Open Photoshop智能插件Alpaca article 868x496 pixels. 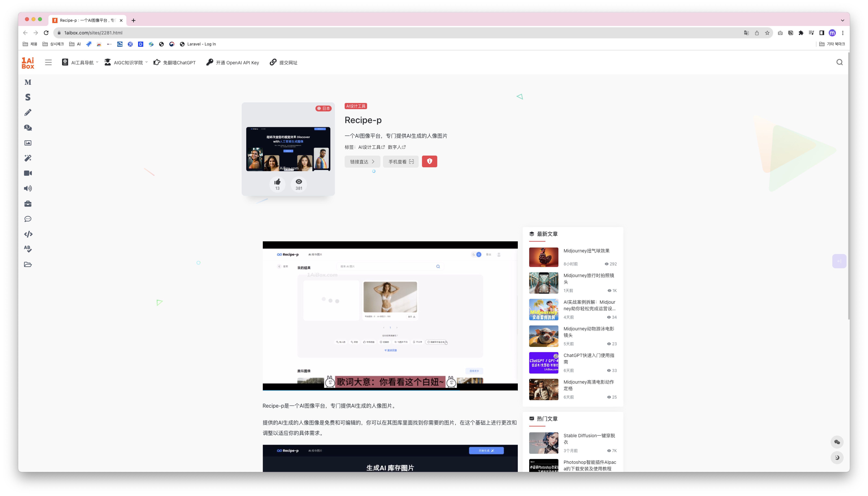pyautogui.click(x=589, y=465)
